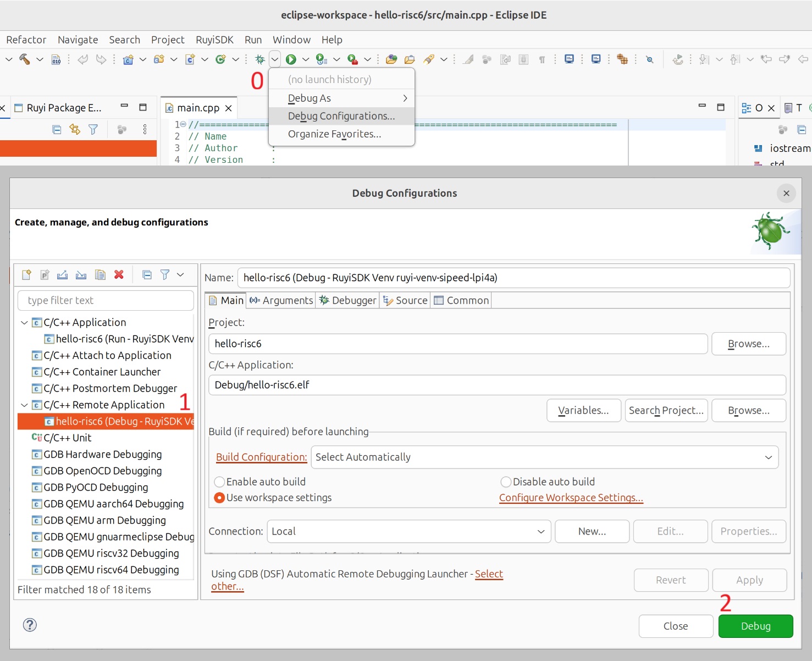This screenshot has height=661, width=812.
Task: Click the Variables... button
Action: [x=583, y=410]
